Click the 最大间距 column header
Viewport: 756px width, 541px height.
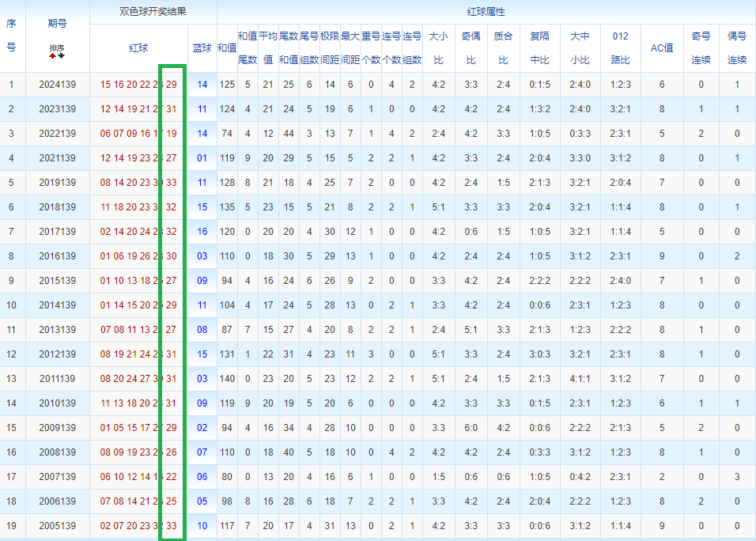[x=350, y=48]
